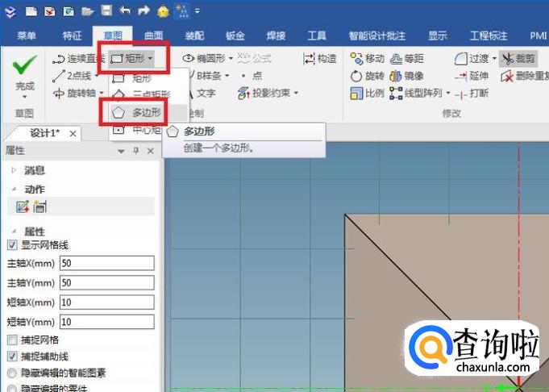Viewport: 549px width, 392px height.
Task: Click the 延伸 extend tool
Action: click(x=472, y=76)
